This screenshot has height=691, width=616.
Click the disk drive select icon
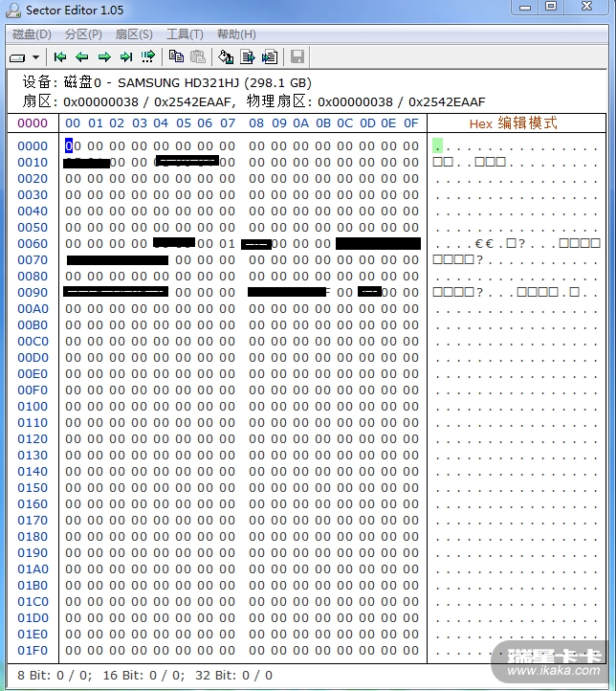(17, 57)
